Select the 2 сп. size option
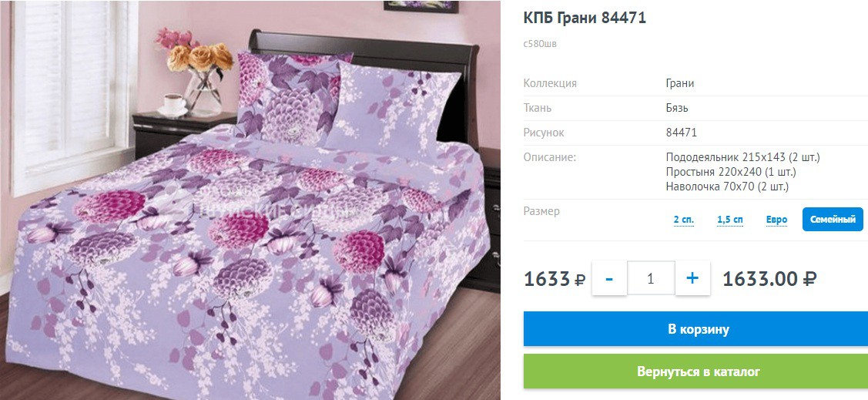The width and height of the screenshot is (868, 400). tap(684, 220)
